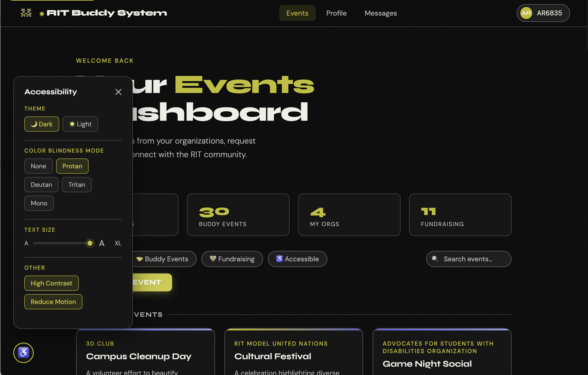Choose Tritan color blindness mode
Viewport: 588px width, 375px height.
pos(77,185)
